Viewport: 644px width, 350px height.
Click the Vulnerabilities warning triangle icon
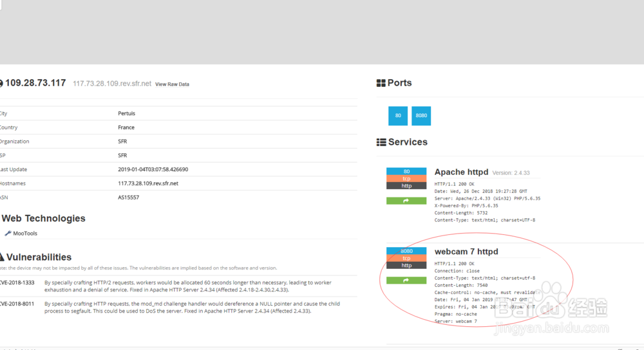(1, 257)
